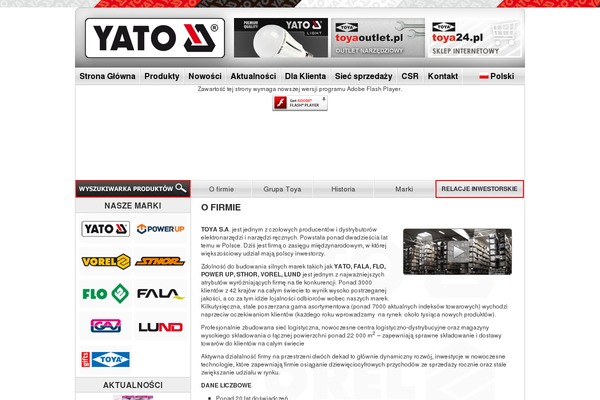Click the Aktualności sidebar heading
Screen dimensions: 600x400
coord(133,385)
